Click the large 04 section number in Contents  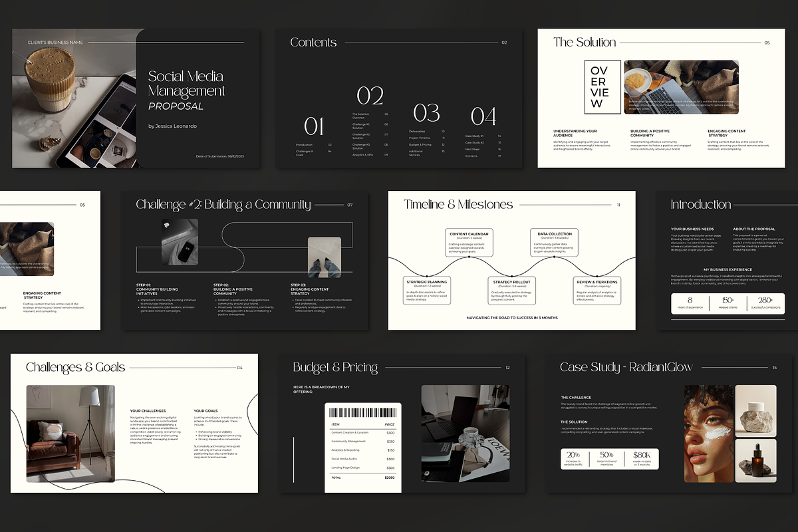(483, 117)
